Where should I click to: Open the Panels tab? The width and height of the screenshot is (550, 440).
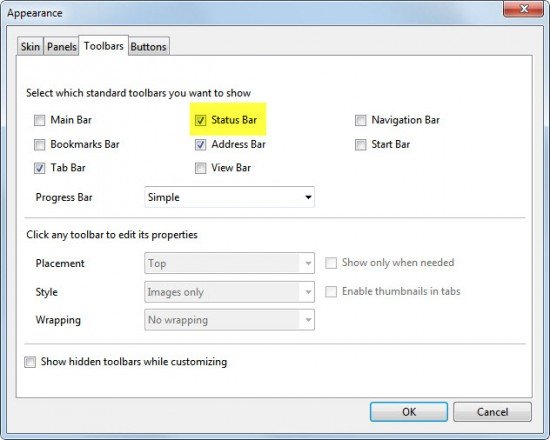point(61,46)
